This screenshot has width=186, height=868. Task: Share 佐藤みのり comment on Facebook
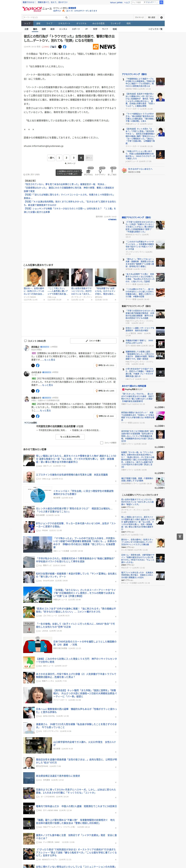(x=38, y=416)
